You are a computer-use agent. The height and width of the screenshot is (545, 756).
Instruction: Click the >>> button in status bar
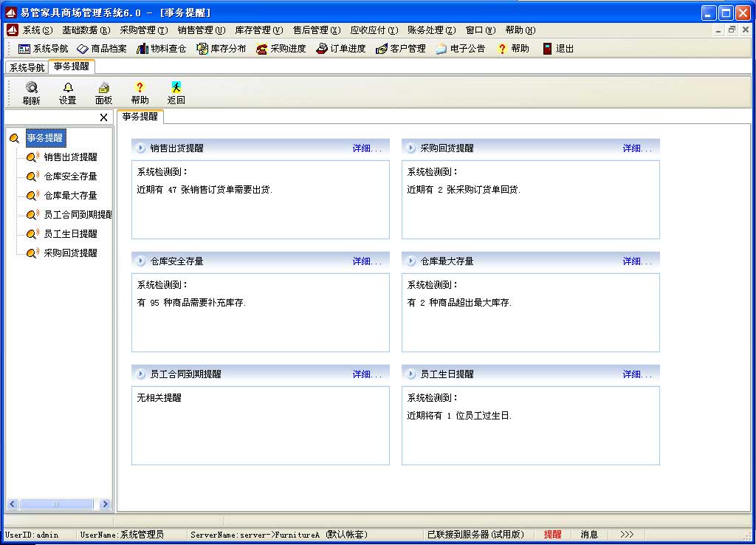[627, 534]
